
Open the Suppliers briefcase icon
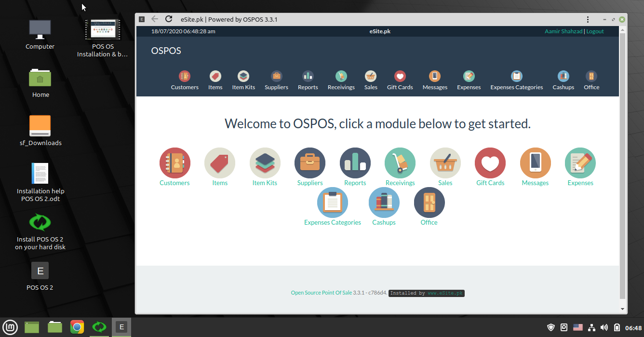click(x=310, y=162)
